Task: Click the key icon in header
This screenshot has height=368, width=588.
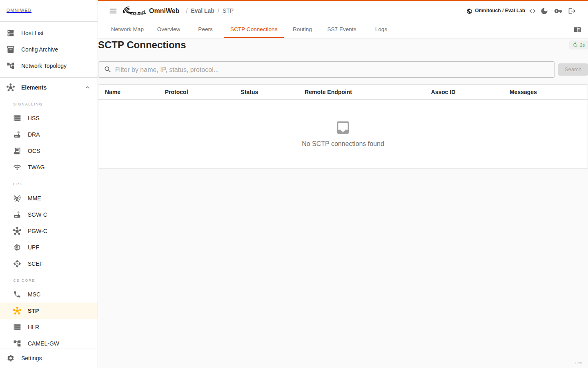Action: pos(558,11)
